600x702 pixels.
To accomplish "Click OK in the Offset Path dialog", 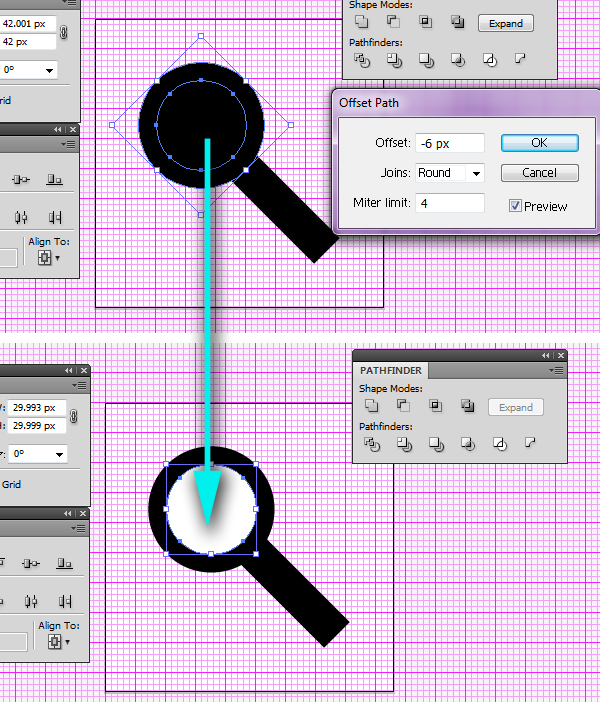I will (x=540, y=143).
